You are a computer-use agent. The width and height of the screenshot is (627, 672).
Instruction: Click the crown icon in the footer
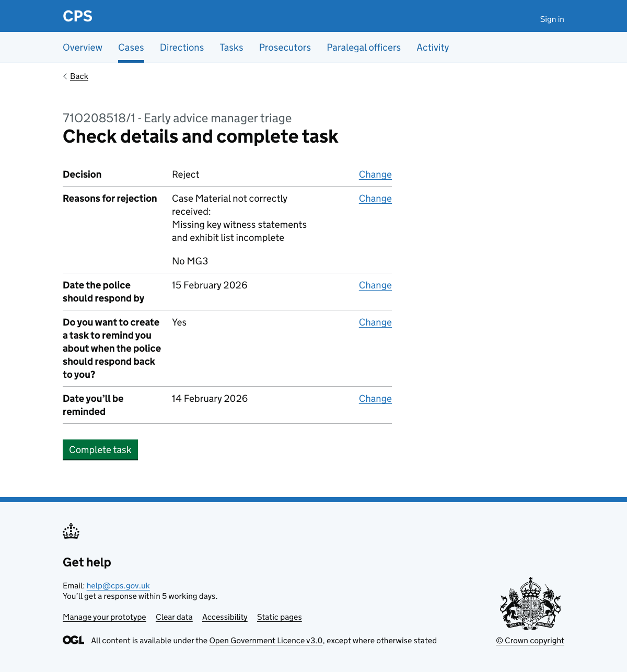71,531
